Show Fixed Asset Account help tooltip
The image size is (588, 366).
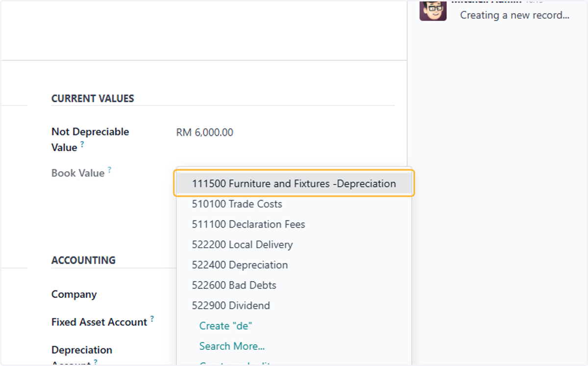152,319
